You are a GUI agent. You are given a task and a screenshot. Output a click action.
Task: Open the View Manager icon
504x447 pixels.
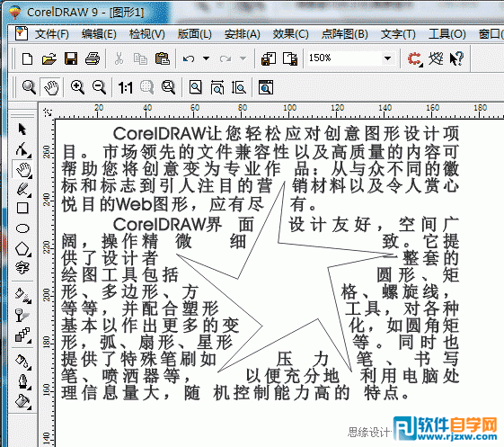266,87
